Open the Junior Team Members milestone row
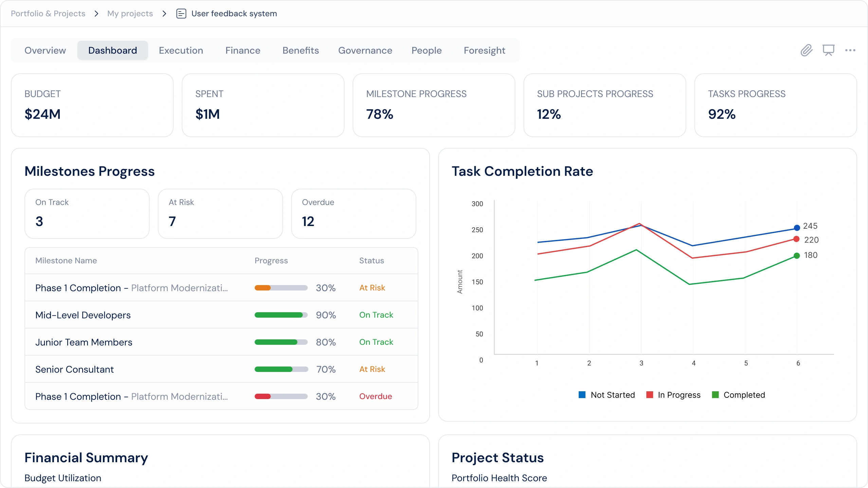This screenshot has width=868, height=488. tap(221, 342)
